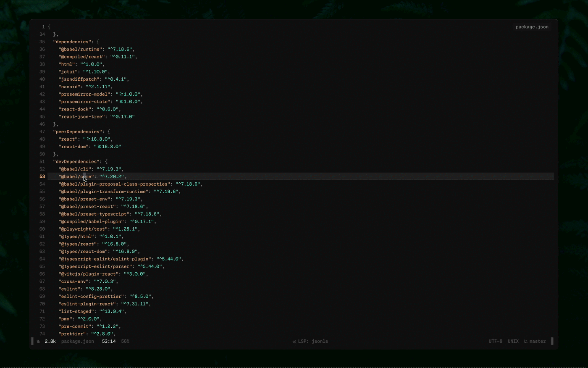Click the "^0.17.0" version of react-json-tree
The width and height of the screenshot is (588, 368).
coord(122,117)
